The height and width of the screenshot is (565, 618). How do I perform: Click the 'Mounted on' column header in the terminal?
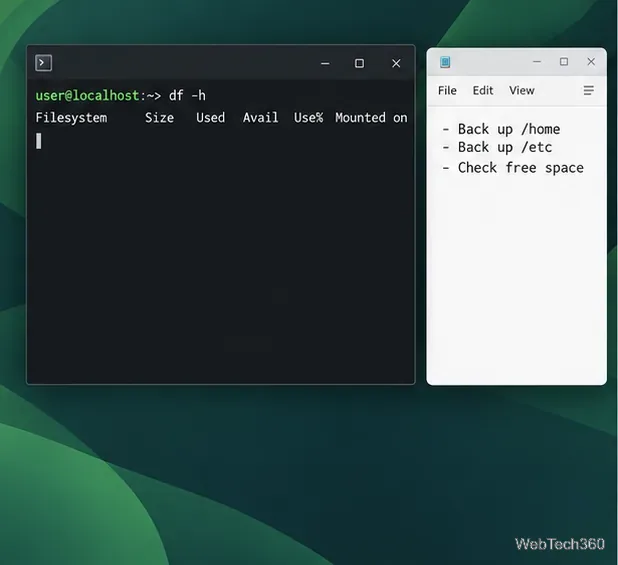point(371,118)
